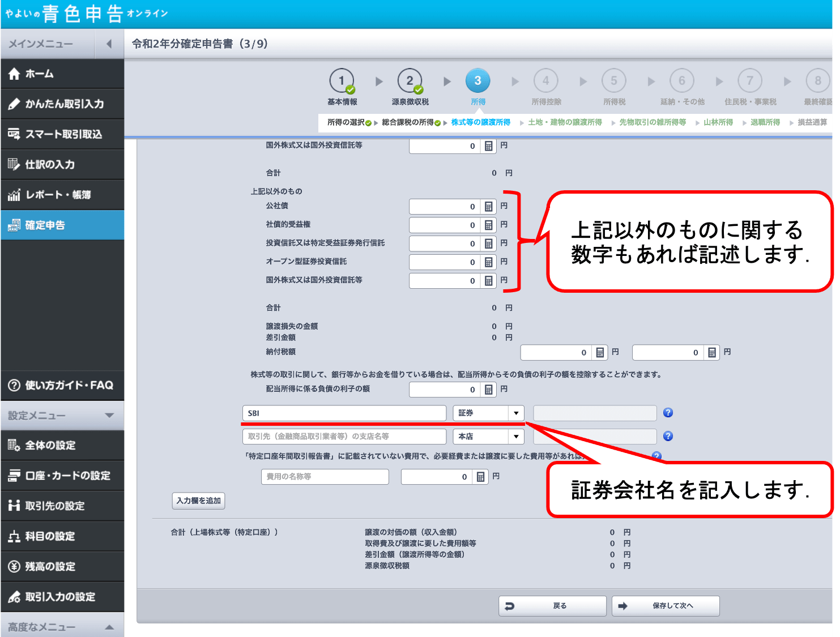Viewport: 840px width, 637px height.
Task: Open calculator for first 納付税額 field
Action: (x=600, y=353)
